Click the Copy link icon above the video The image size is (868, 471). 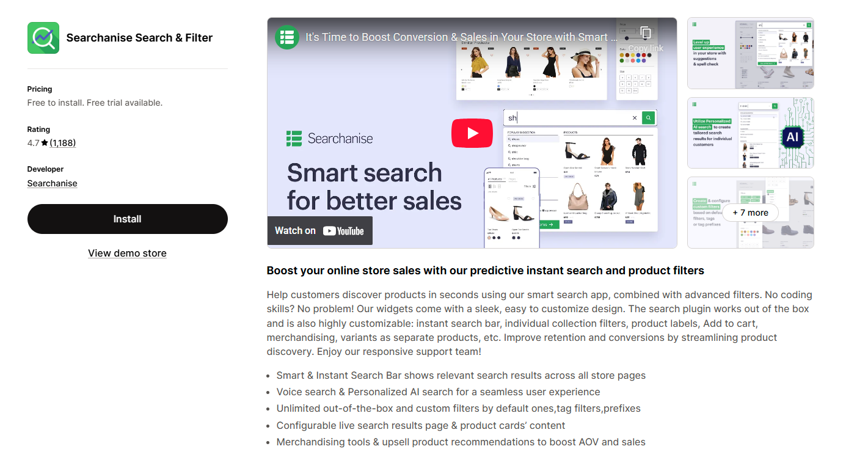coord(646,32)
